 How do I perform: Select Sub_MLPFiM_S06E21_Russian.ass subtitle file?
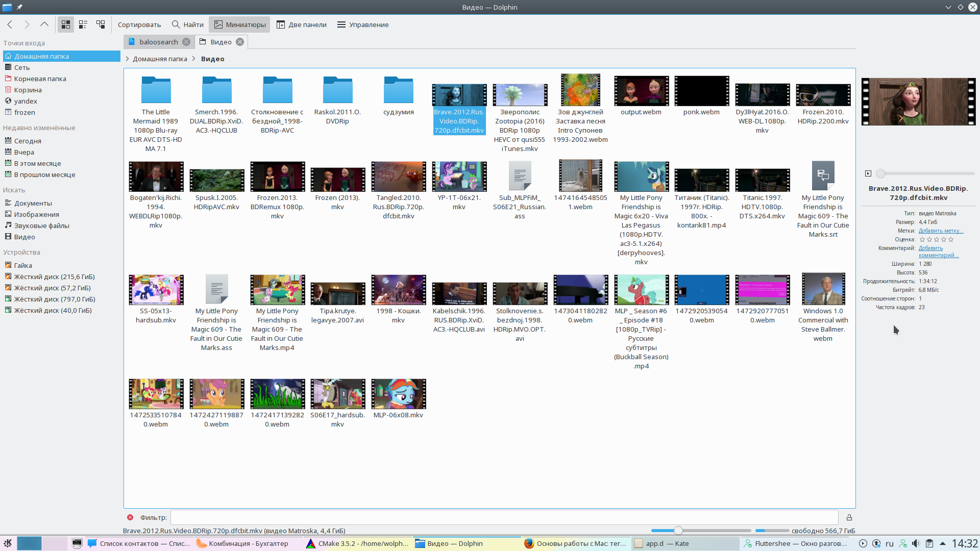coord(520,190)
